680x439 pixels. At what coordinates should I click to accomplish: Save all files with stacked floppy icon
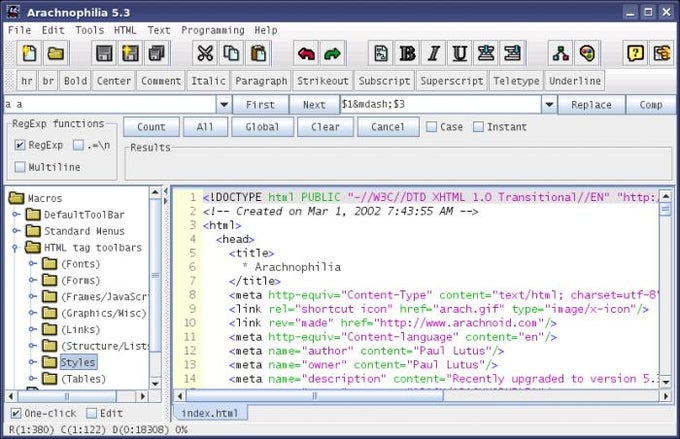click(x=156, y=53)
